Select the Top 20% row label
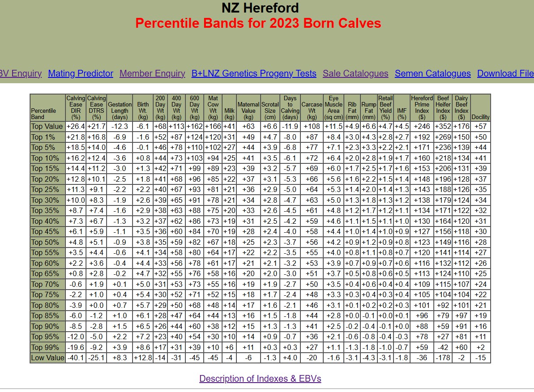 pyautogui.click(x=48, y=179)
